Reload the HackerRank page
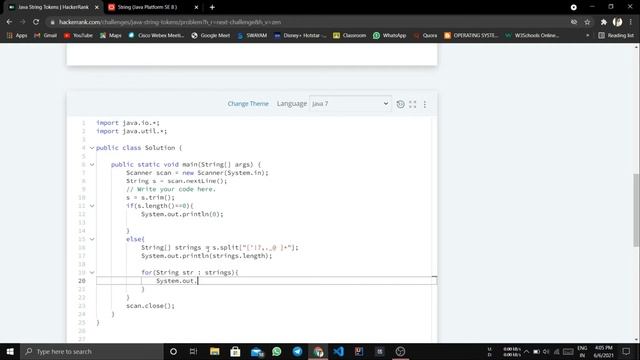The width and height of the screenshot is (640, 360). tap(36, 22)
